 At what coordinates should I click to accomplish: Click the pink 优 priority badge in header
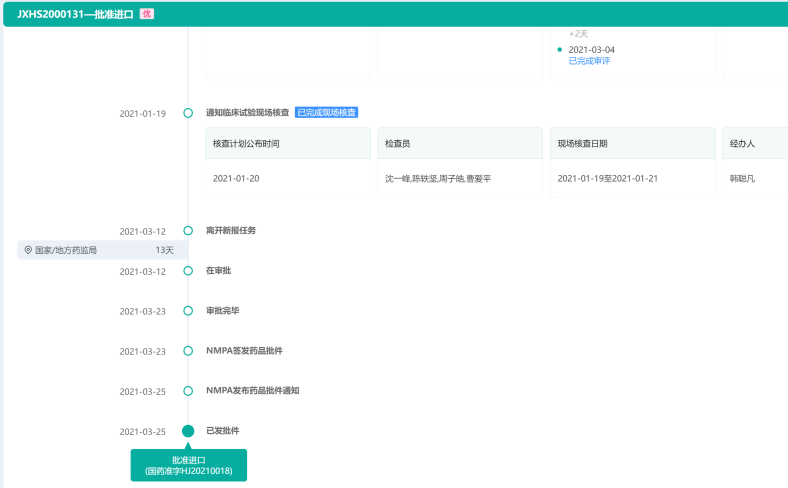(146, 14)
